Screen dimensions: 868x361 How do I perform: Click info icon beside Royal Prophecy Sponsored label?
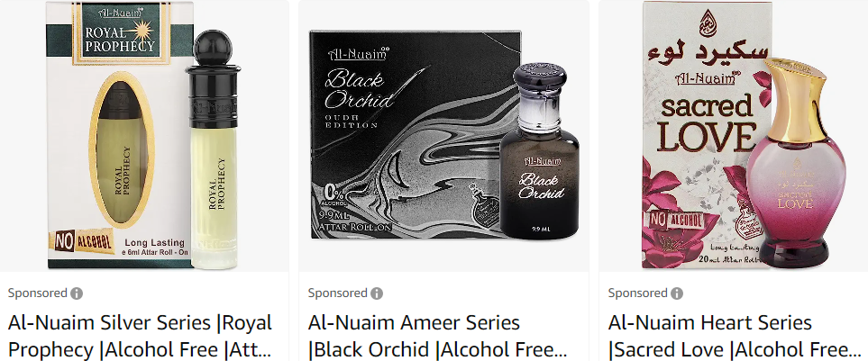click(77, 293)
